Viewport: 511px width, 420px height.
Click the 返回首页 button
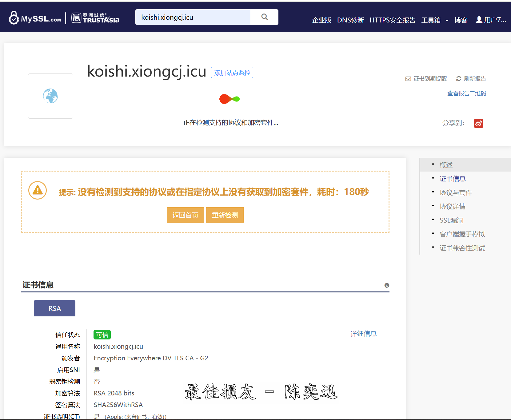pyautogui.click(x=186, y=215)
